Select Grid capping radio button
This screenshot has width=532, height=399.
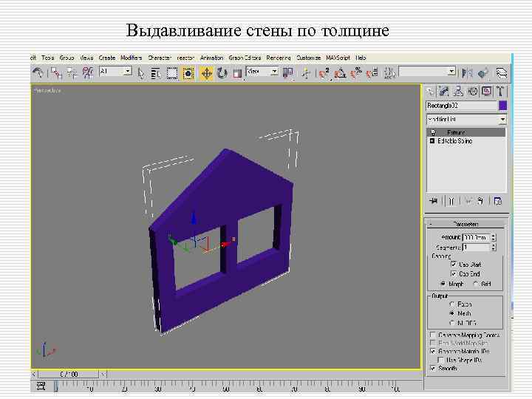click(476, 284)
